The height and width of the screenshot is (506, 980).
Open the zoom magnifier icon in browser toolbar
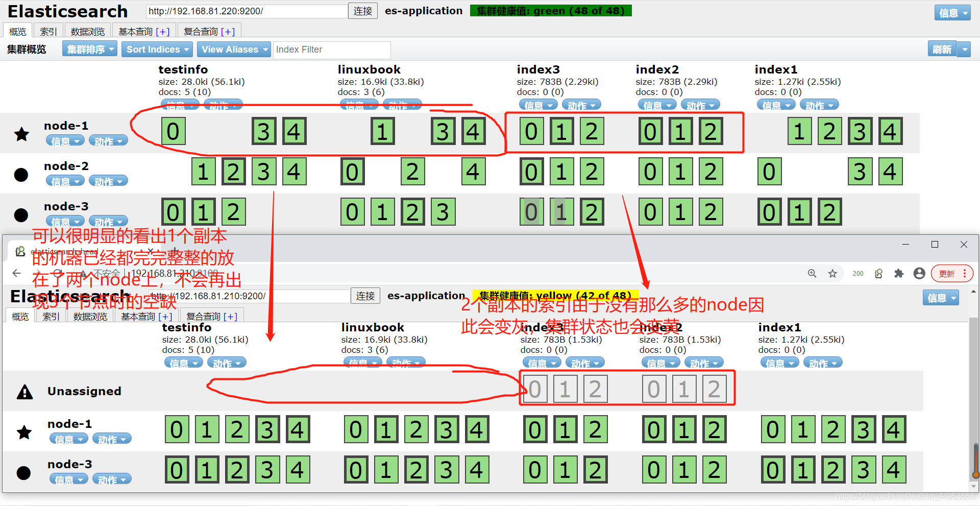[812, 274]
